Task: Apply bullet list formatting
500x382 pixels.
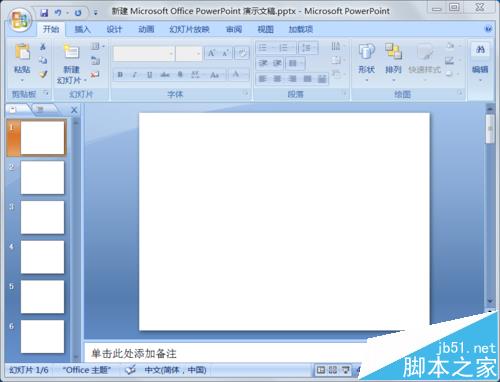Action: point(265,48)
